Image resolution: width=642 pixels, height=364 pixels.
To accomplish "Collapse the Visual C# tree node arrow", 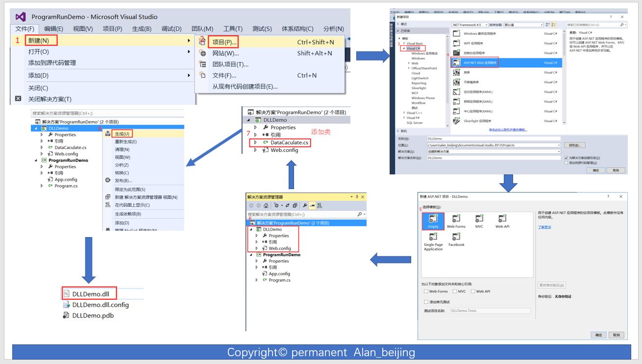I will [404, 49].
